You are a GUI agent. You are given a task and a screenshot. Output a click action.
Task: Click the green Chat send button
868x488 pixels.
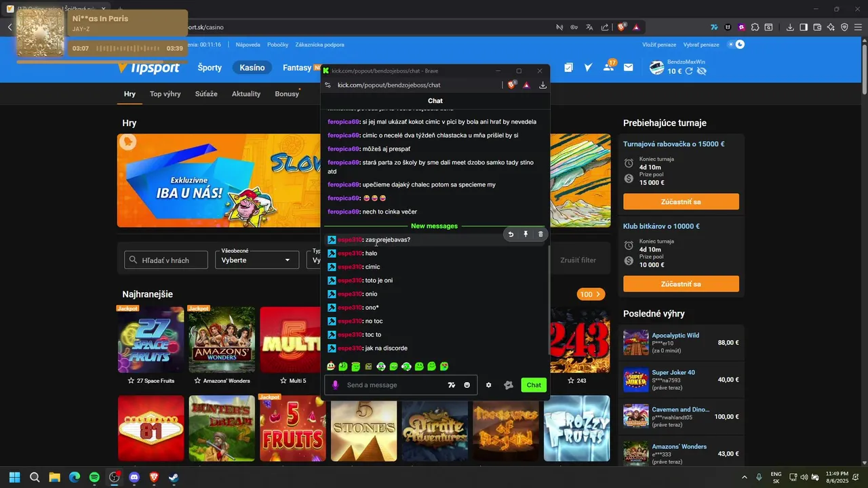(x=534, y=385)
